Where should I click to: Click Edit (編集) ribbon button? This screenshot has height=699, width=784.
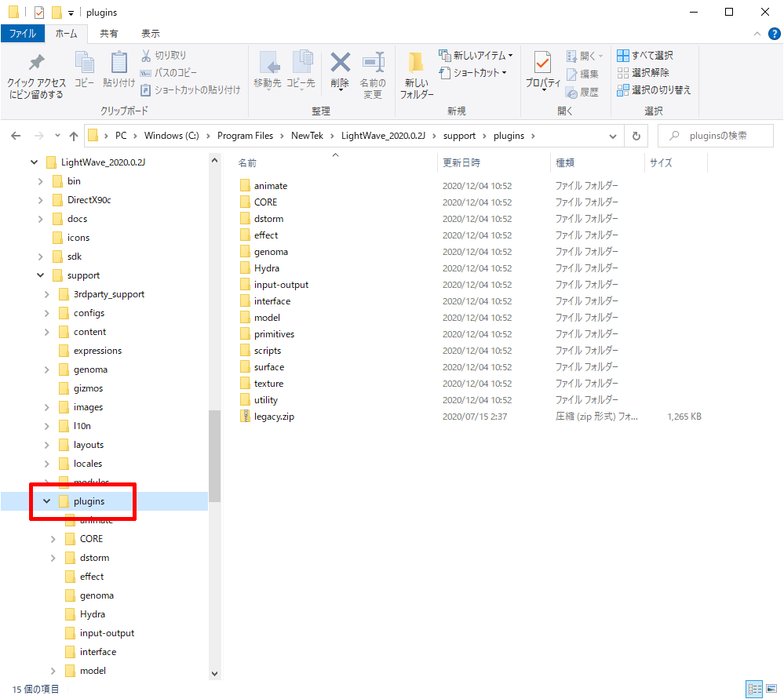pyautogui.click(x=582, y=75)
